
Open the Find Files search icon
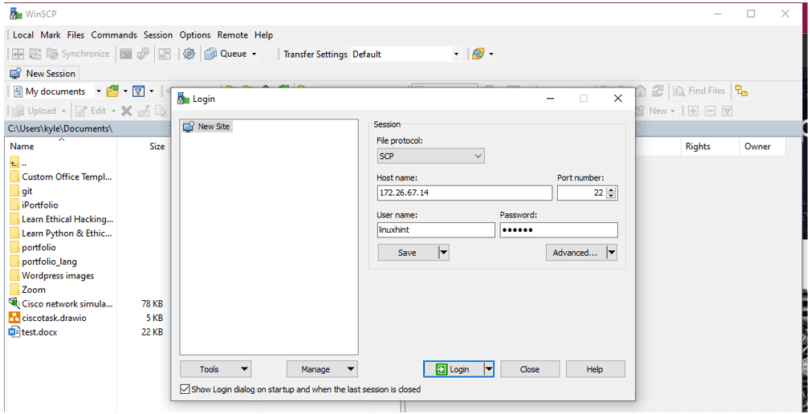click(679, 91)
